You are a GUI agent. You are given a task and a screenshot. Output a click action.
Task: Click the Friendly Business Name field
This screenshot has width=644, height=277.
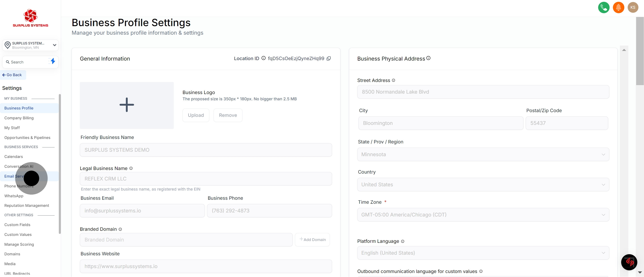(206, 150)
